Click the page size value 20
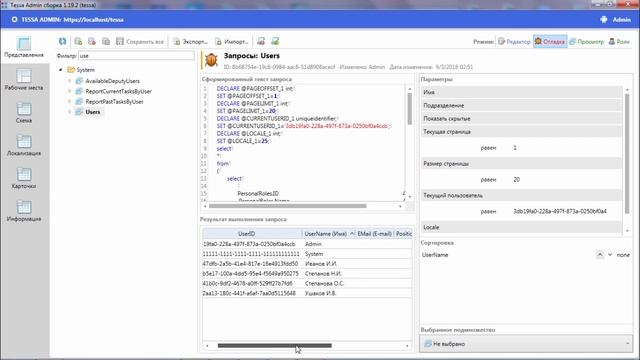The image size is (640, 360). point(516,179)
